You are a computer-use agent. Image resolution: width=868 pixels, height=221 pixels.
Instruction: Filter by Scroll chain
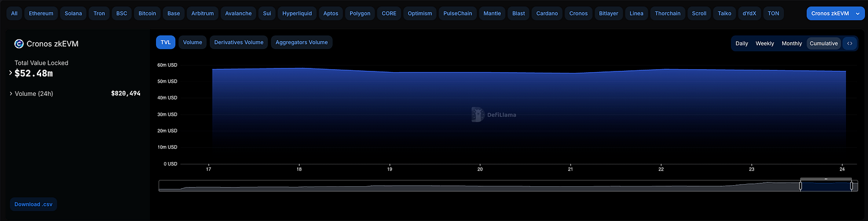[x=699, y=13]
